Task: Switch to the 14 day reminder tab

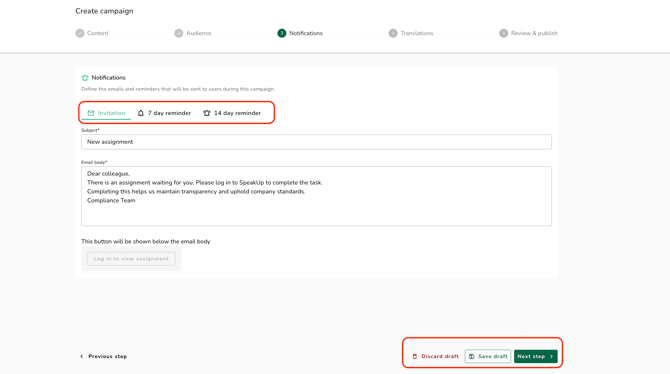Action: coord(232,113)
